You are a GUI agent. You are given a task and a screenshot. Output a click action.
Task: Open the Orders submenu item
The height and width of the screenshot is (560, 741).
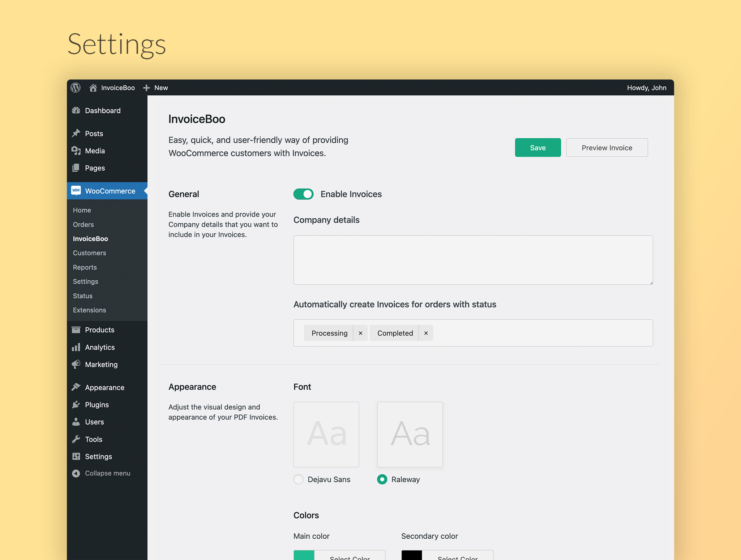(83, 224)
